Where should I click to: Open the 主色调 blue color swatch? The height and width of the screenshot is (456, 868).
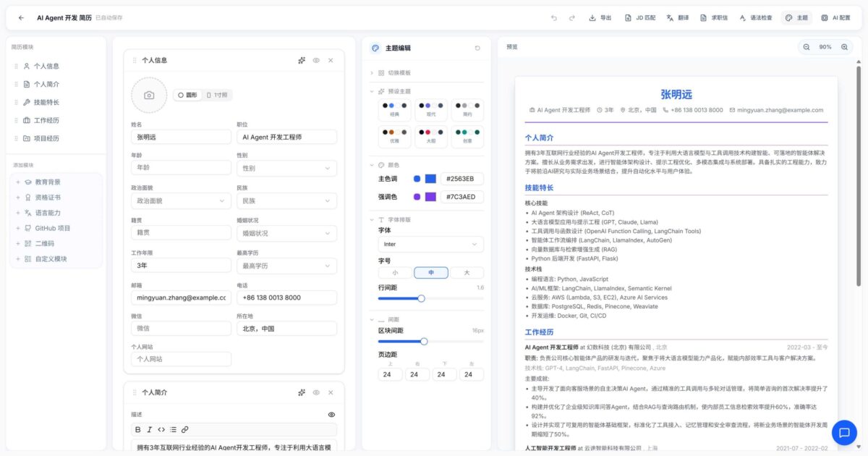(x=430, y=179)
